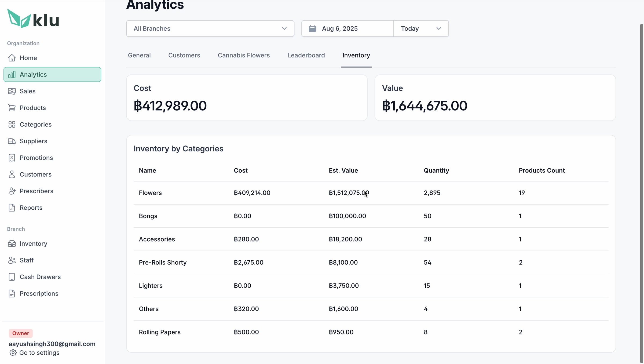644x364 pixels.
Task: Open the All Branches dropdown
Action: pos(210,28)
